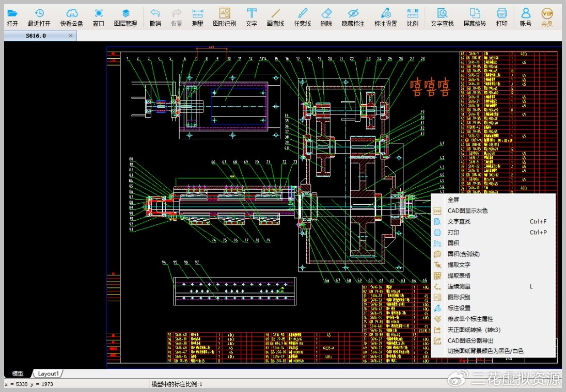
Task: Rotate the view with 屏幕旋转
Action: click(475, 18)
